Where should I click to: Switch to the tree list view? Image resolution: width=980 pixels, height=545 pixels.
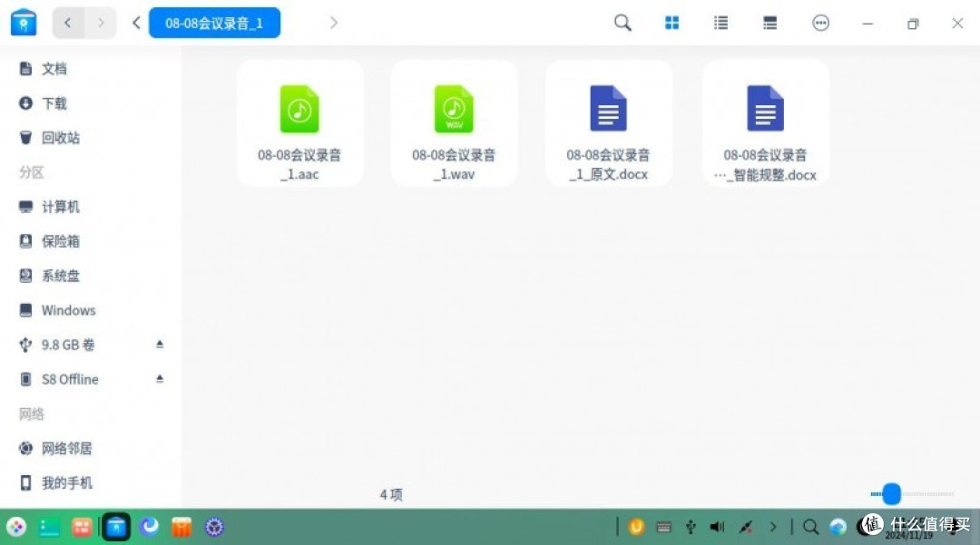pyautogui.click(x=770, y=23)
